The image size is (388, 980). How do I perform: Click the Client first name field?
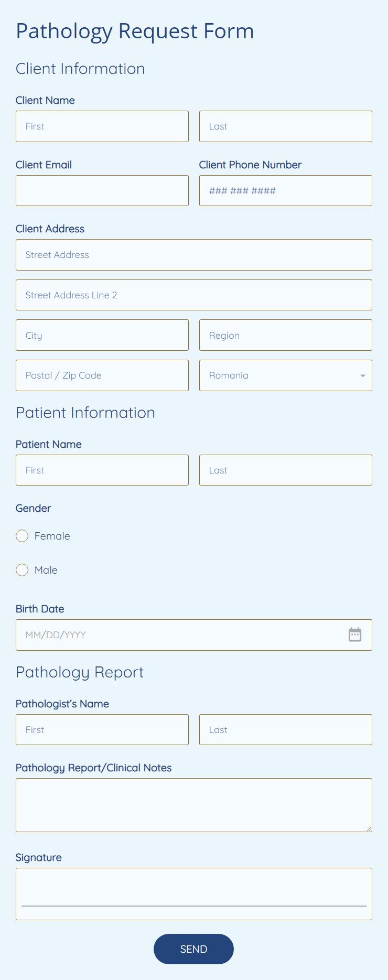pos(102,126)
